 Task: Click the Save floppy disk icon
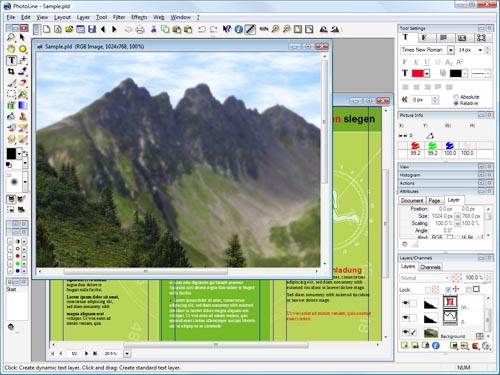92,29
